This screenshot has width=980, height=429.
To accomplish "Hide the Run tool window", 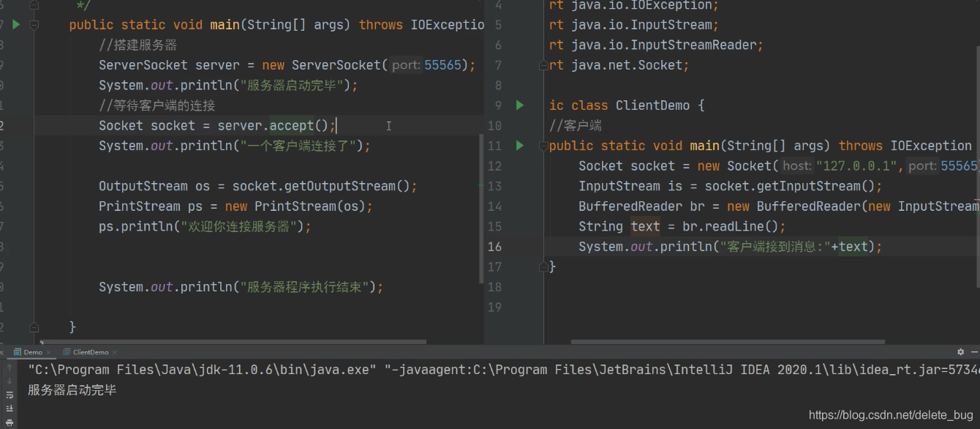I will pos(973,352).
